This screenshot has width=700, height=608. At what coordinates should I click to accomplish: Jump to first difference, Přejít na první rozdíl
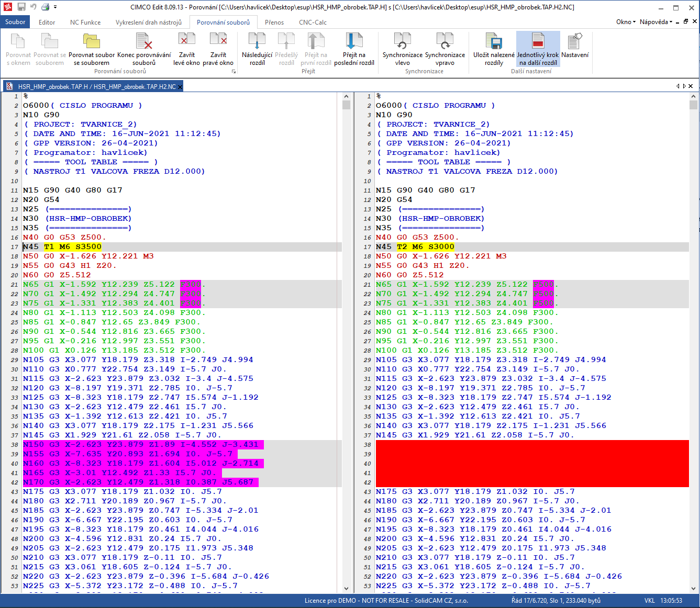(x=316, y=49)
